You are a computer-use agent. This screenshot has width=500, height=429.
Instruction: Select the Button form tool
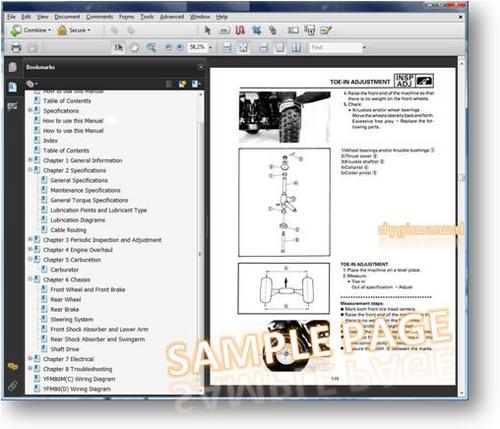pyautogui.click(x=224, y=31)
